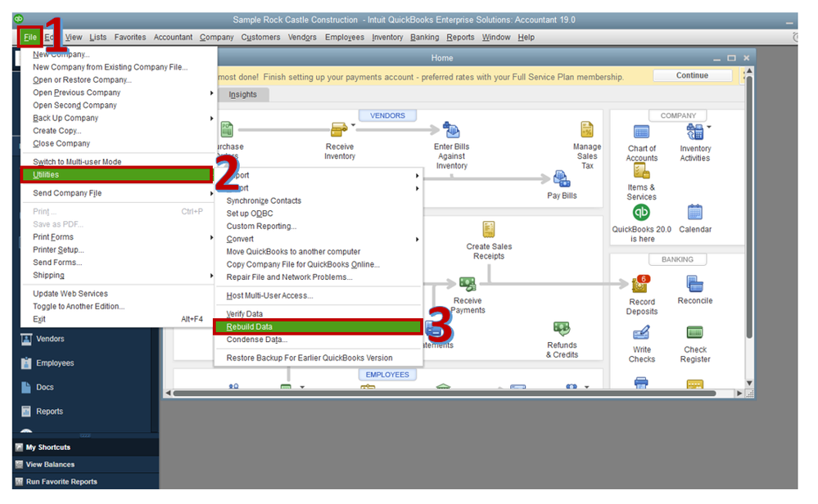
Task: Open Enter Bills Against Inventory icon
Action: (450, 130)
